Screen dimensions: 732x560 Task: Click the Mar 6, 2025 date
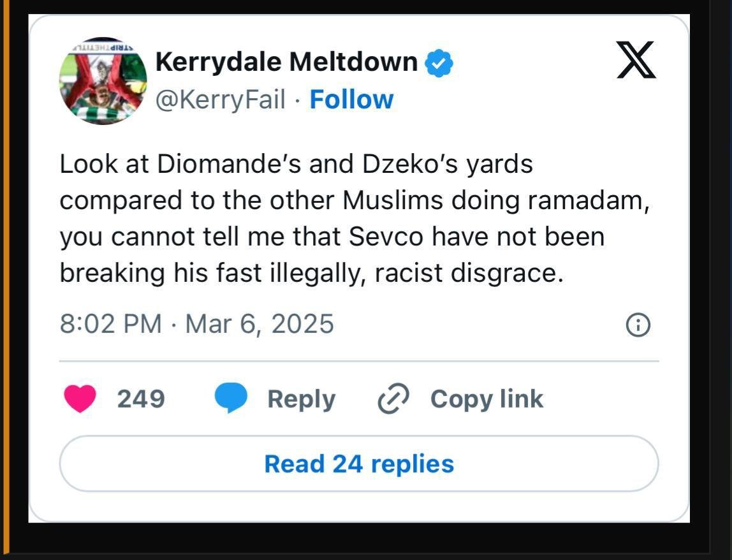click(260, 323)
